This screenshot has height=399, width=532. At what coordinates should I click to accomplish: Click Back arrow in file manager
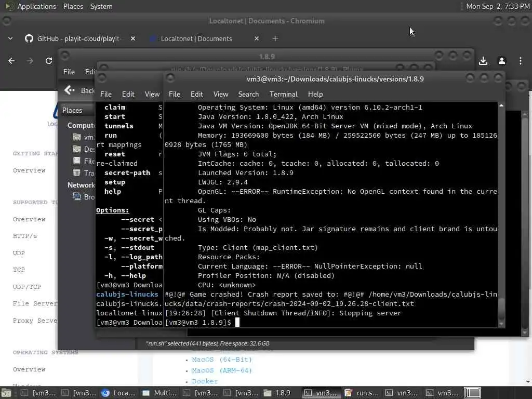pos(70,90)
